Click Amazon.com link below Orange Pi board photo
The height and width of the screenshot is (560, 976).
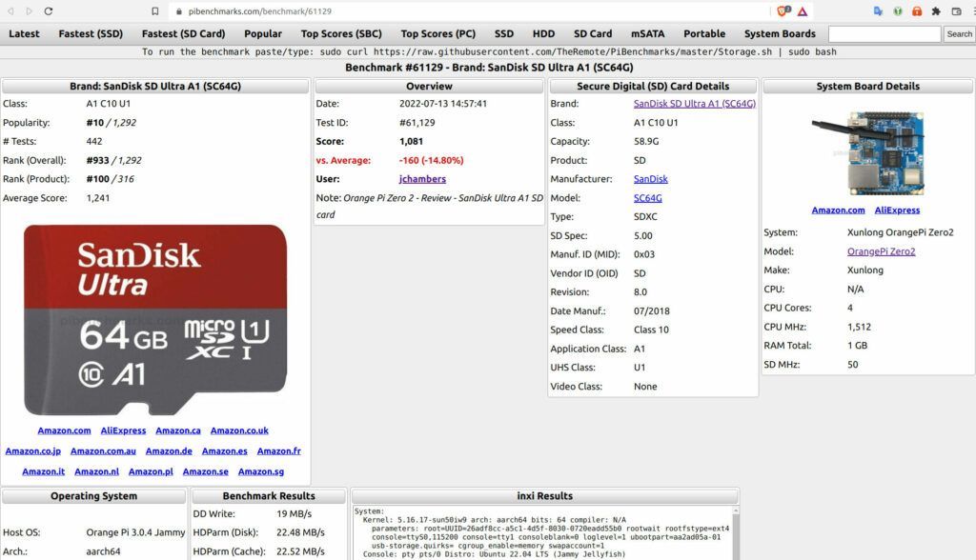coord(839,210)
